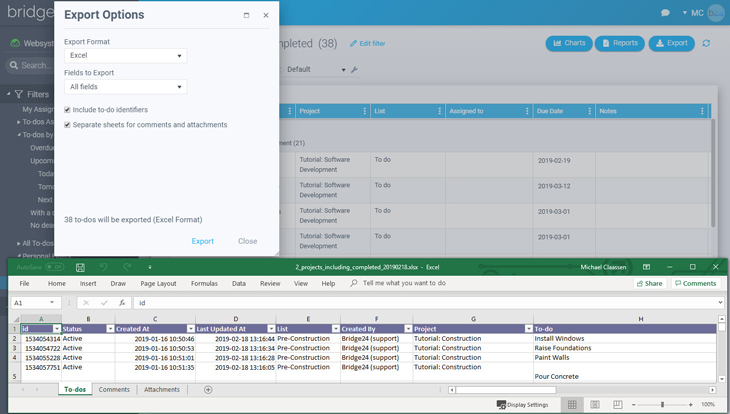This screenshot has height=414, width=730.
Task: Click zoom in plus in Excel
Action: coord(690,405)
